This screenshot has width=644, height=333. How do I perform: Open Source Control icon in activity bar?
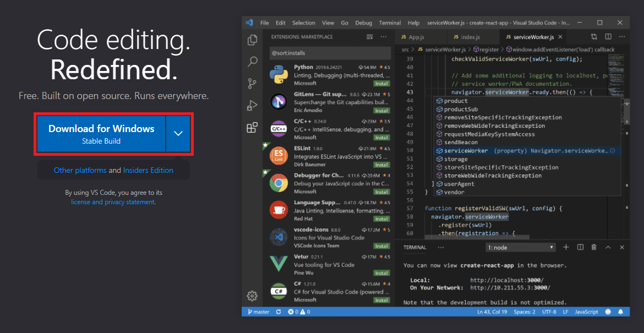(x=252, y=84)
